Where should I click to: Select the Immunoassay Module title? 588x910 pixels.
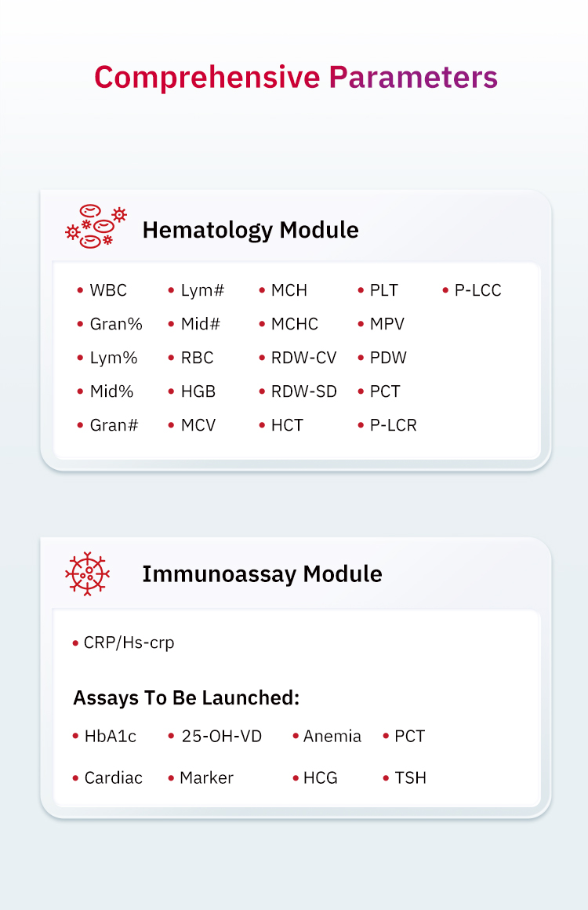262,573
